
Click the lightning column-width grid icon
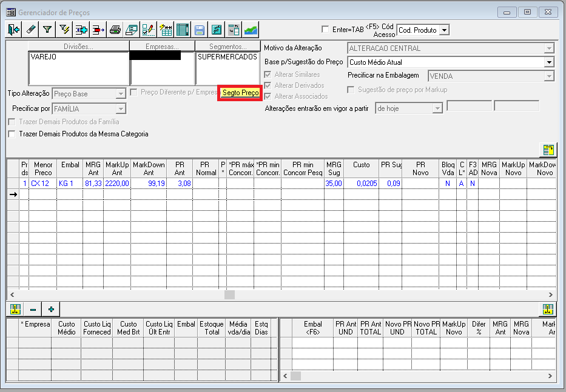pos(166,30)
